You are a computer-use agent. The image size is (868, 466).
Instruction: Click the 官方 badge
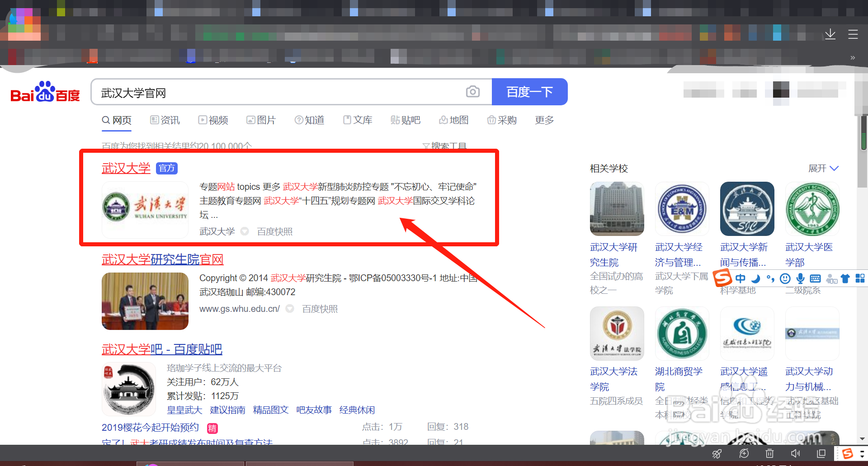(167, 168)
